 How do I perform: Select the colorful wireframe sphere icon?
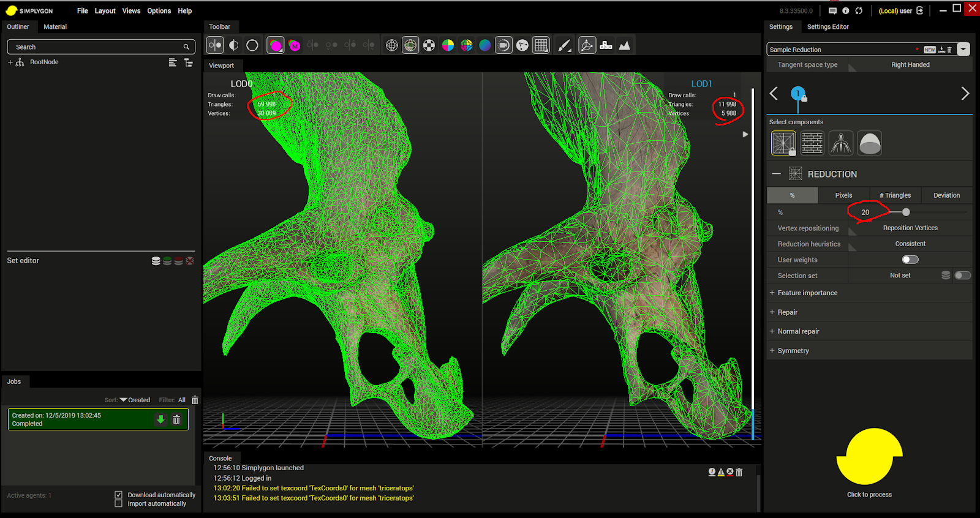click(x=467, y=45)
